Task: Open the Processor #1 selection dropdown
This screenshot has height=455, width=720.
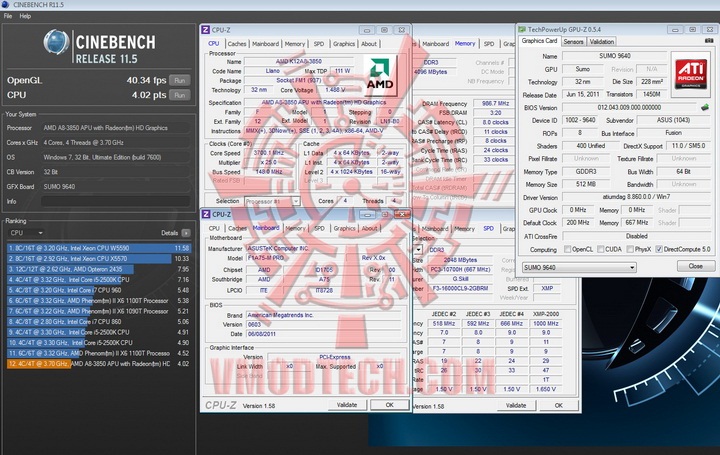Action: point(272,202)
